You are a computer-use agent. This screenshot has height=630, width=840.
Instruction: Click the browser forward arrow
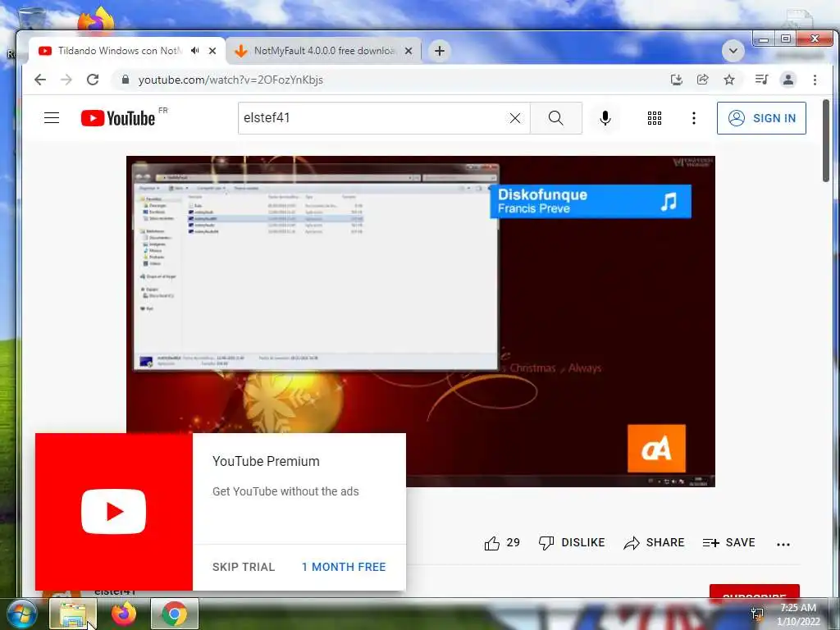66,80
